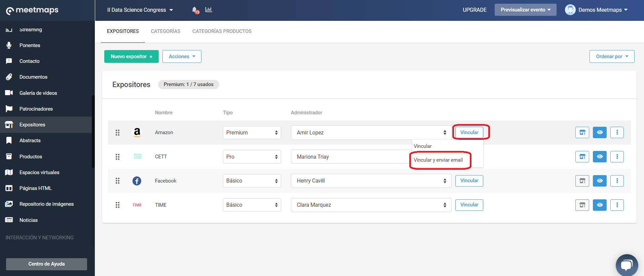Click the Facebook logo thumbnail

point(137,181)
